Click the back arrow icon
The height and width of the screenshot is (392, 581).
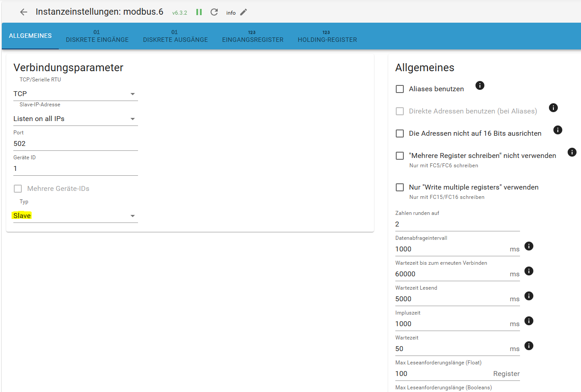(24, 12)
